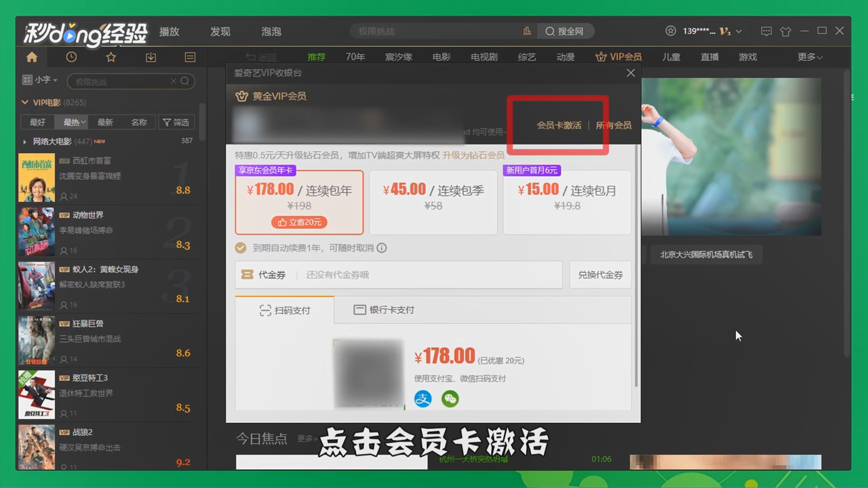868x488 pixels.
Task: Click the 会员卡激活 link
Action: [559, 125]
